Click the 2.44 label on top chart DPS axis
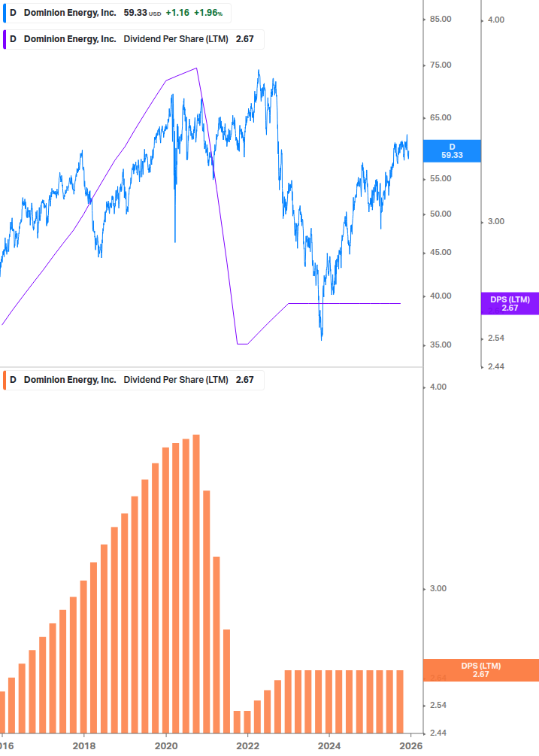The image size is (539, 756). [496, 366]
